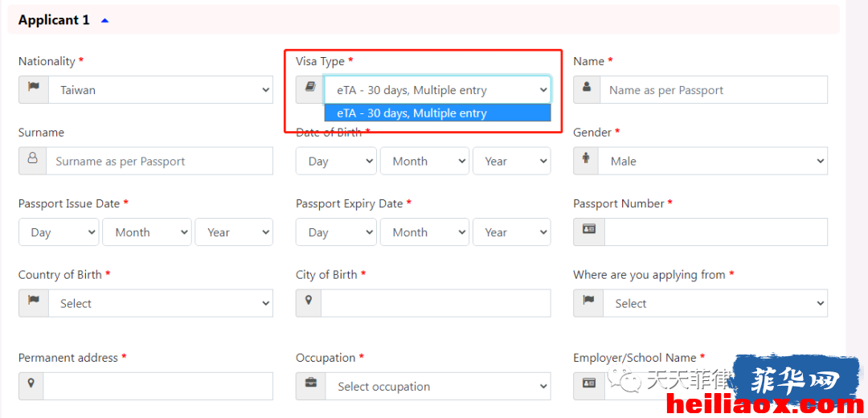Open the Where are you applying from dropdown

(x=715, y=303)
